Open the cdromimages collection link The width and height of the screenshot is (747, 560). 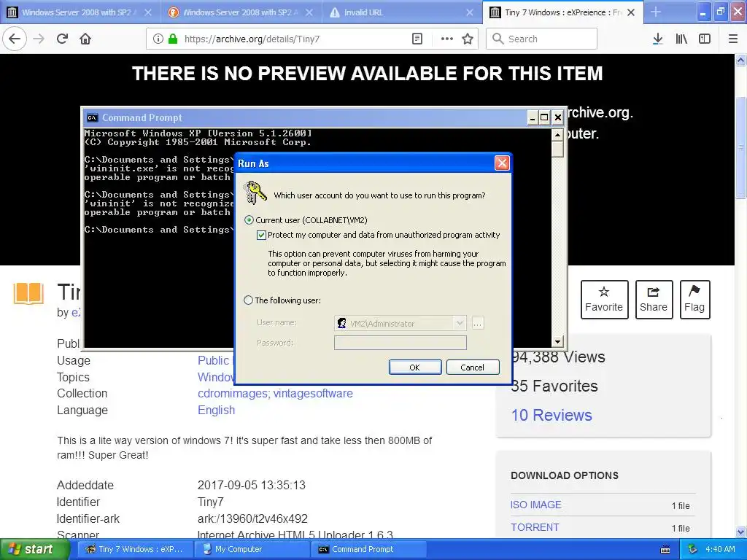233,393
